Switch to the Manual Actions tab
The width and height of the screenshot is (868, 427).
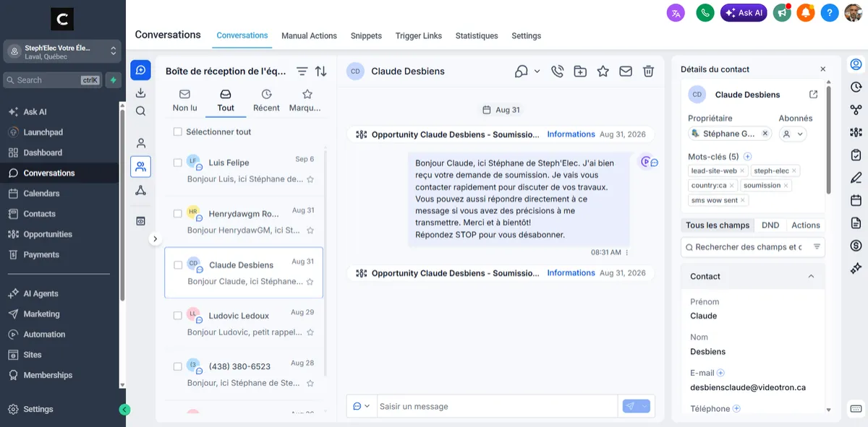tap(309, 35)
